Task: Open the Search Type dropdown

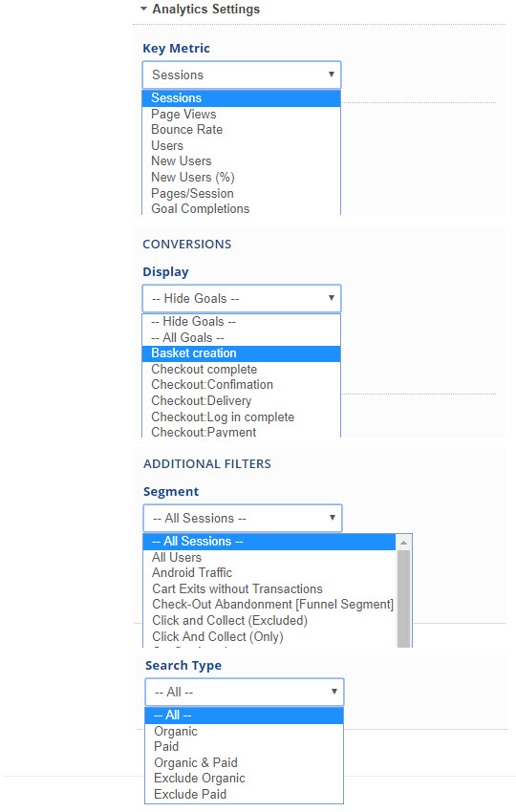Action: (245, 692)
